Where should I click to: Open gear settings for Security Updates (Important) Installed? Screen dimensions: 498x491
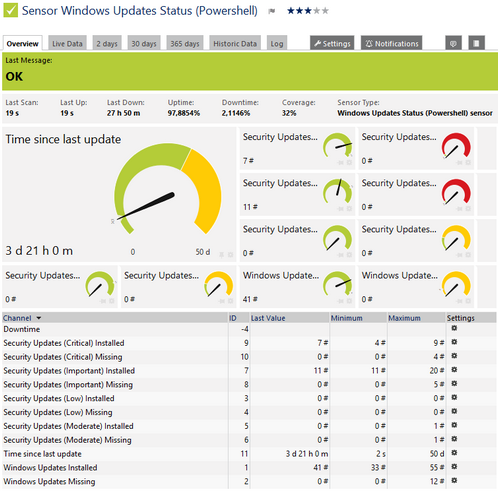coord(454,370)
